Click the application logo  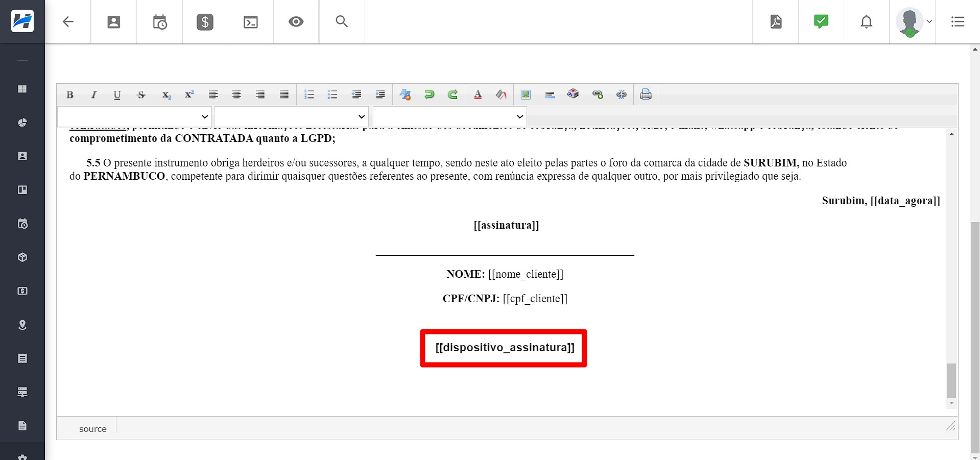pos(22,21)
